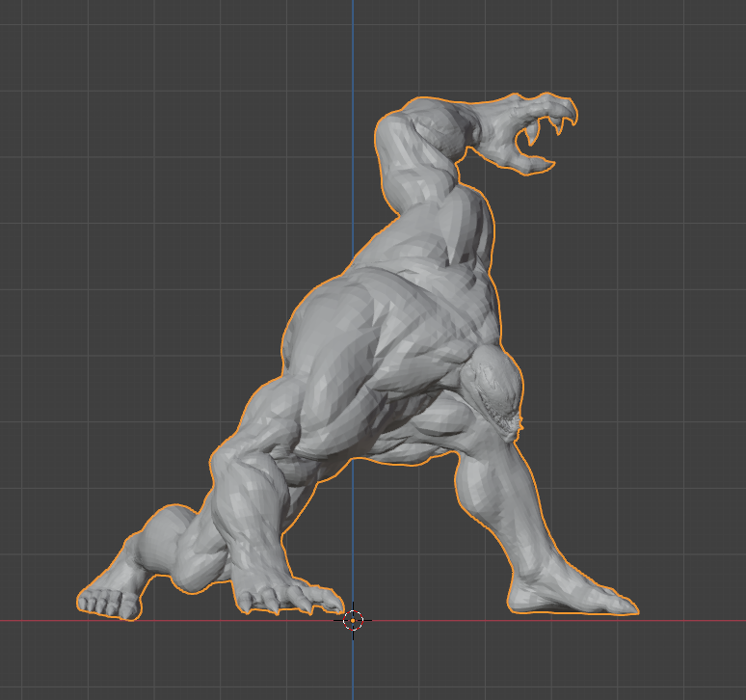
Task: Click the folded lower leg behind the left foot
Action: coord(166,545)
